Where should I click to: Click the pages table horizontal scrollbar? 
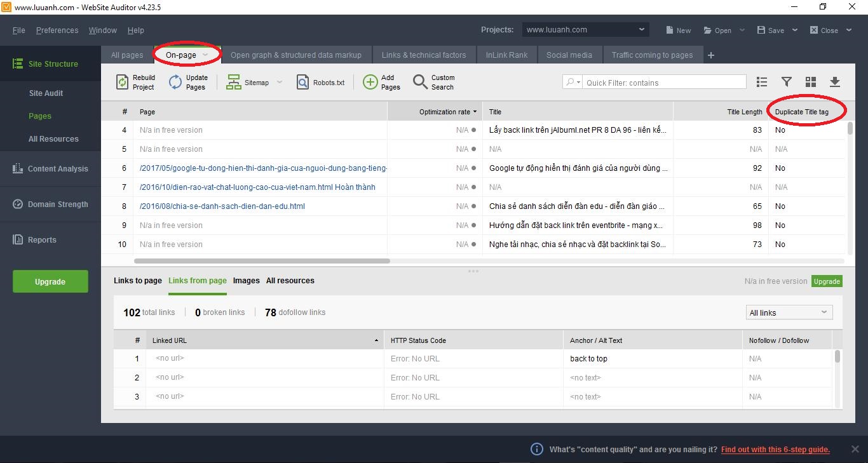click(262, 261)
